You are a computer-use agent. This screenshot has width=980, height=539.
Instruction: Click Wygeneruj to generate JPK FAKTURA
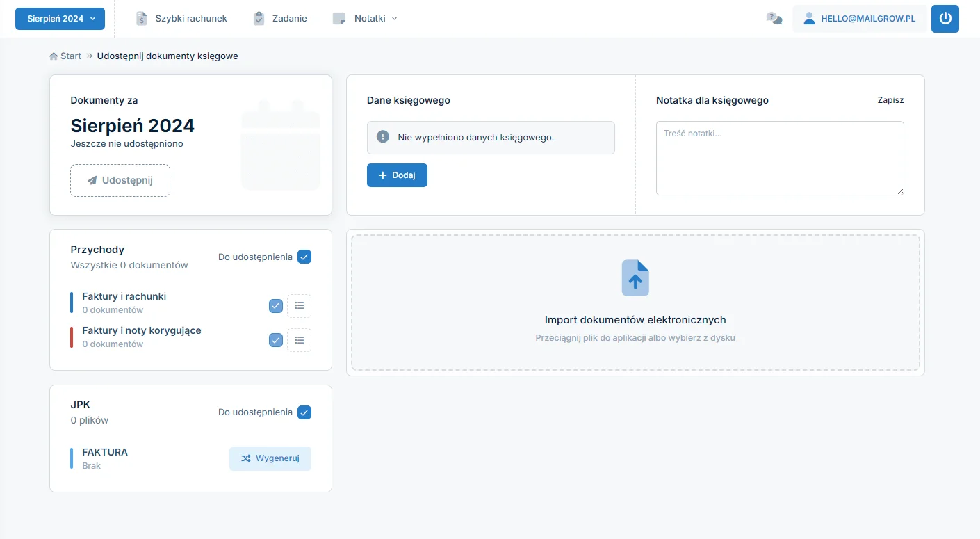270,459
